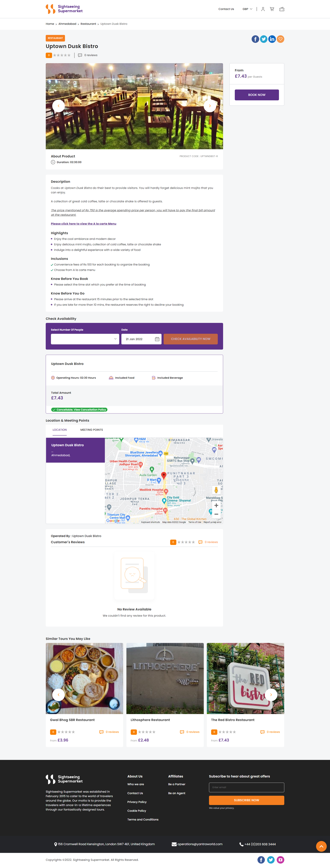330x868 pixels.
Task: Open the user account icon
Action: [263, 9]
